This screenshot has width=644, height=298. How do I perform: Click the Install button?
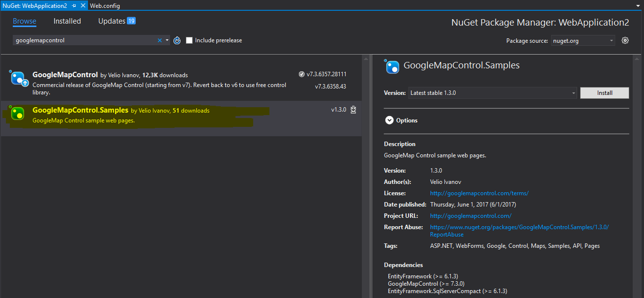coord(604,92)
